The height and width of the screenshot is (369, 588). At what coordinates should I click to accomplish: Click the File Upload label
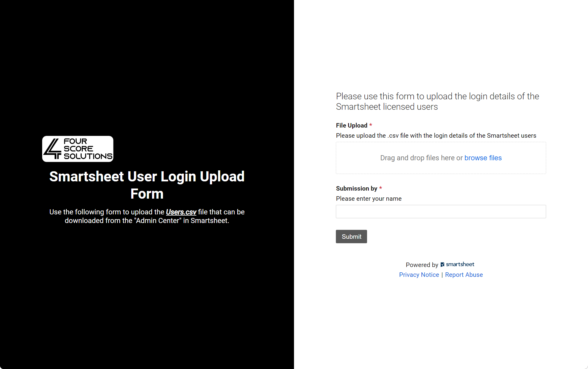pos(352,125)
